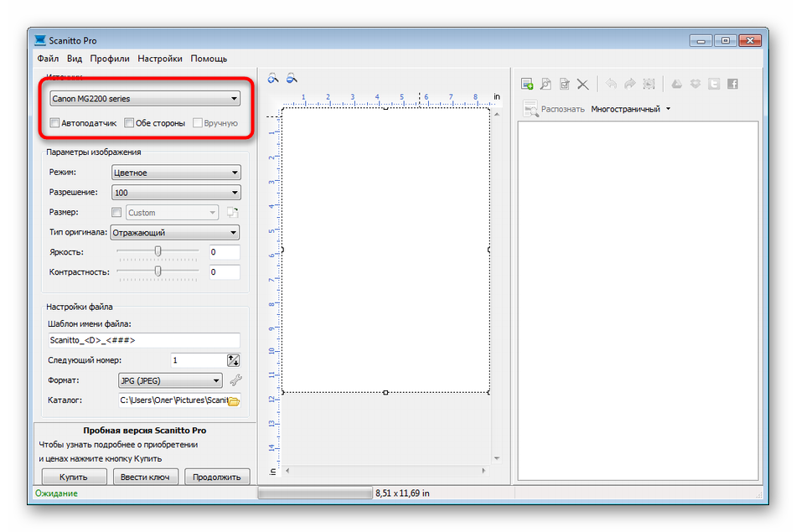This screenshot has height=532, width=796.
Task: Click the Google Drive upload icon
Action: [x=677, y=84]
